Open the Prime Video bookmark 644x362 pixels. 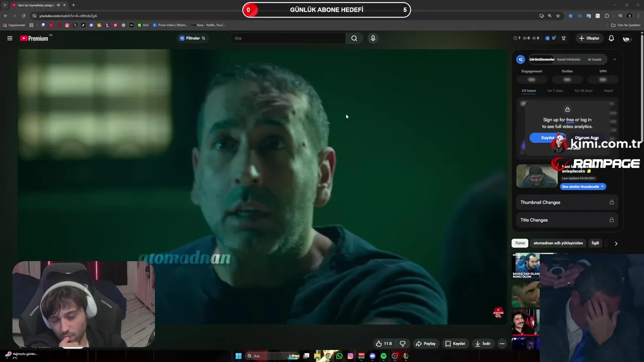pyautogui.click(x=170, y=25)
